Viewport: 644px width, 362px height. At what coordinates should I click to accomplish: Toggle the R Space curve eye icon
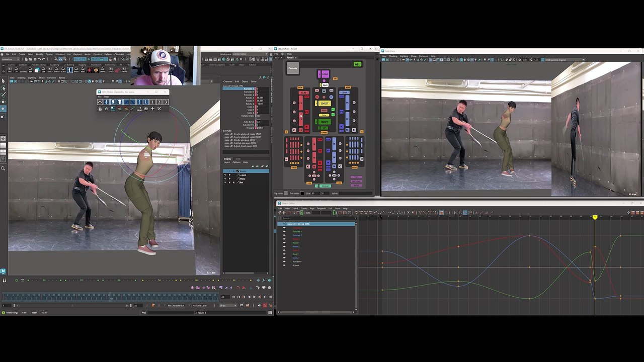click(x=284, y=265)
